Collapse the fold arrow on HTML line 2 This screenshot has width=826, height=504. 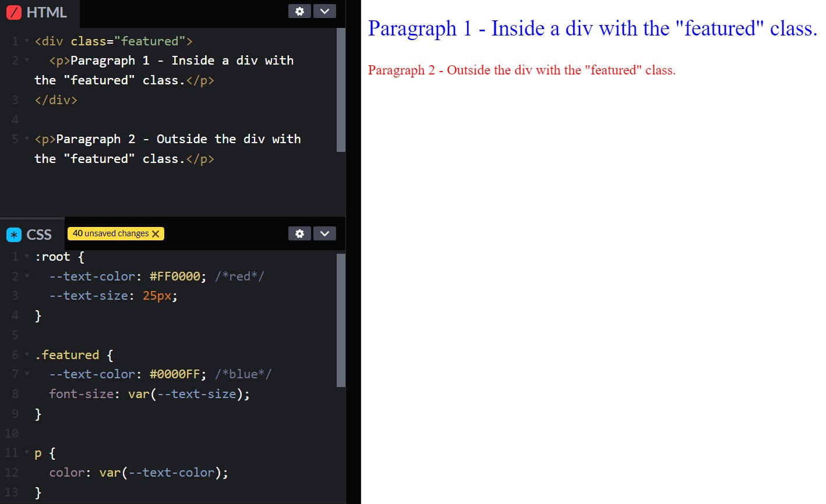pos(27,61)
